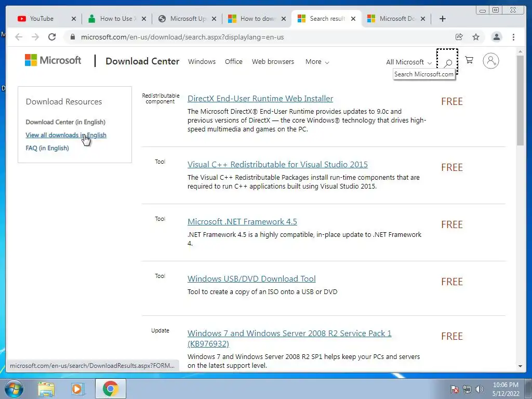
Task: Close the How to Use tab
Action: [144, 19]
